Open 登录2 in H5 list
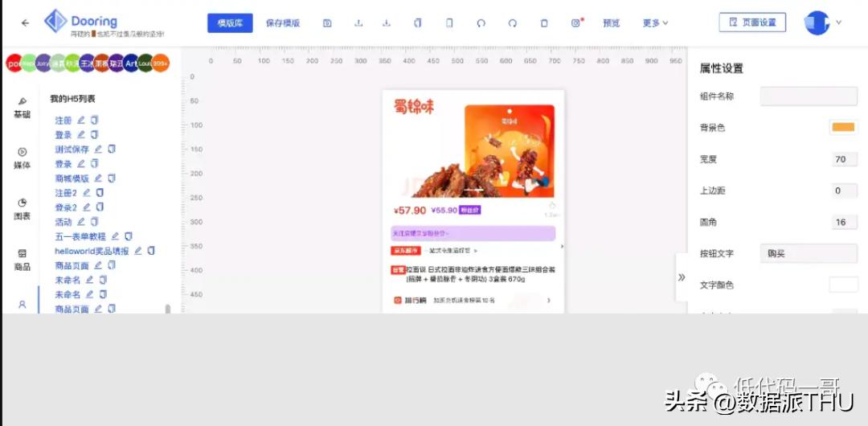868x426 pixels. point(66,207)
